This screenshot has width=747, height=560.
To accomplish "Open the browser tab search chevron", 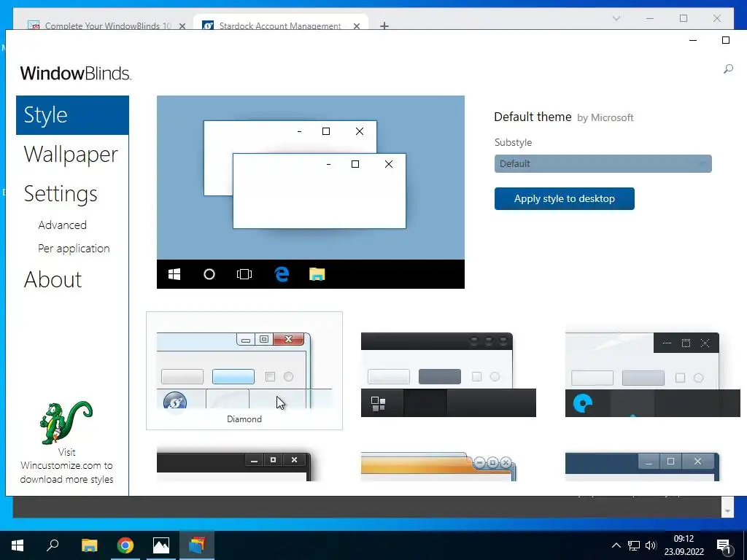I will tap(616, 18).
